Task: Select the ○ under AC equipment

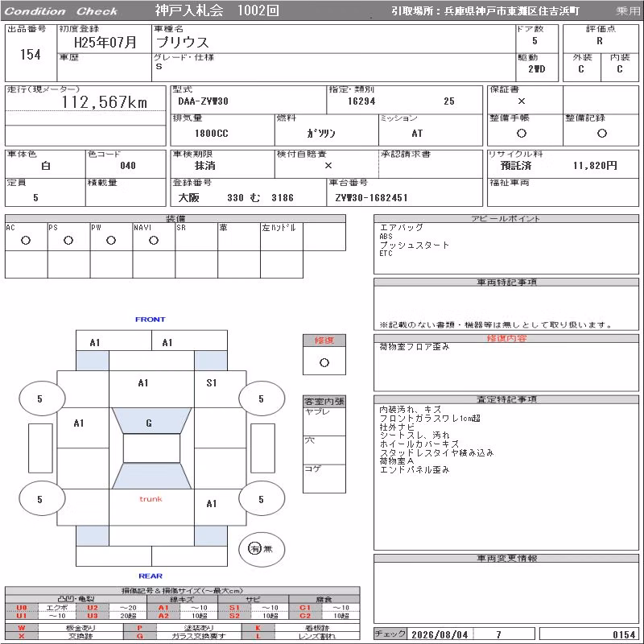Action: tap(26, 240)
